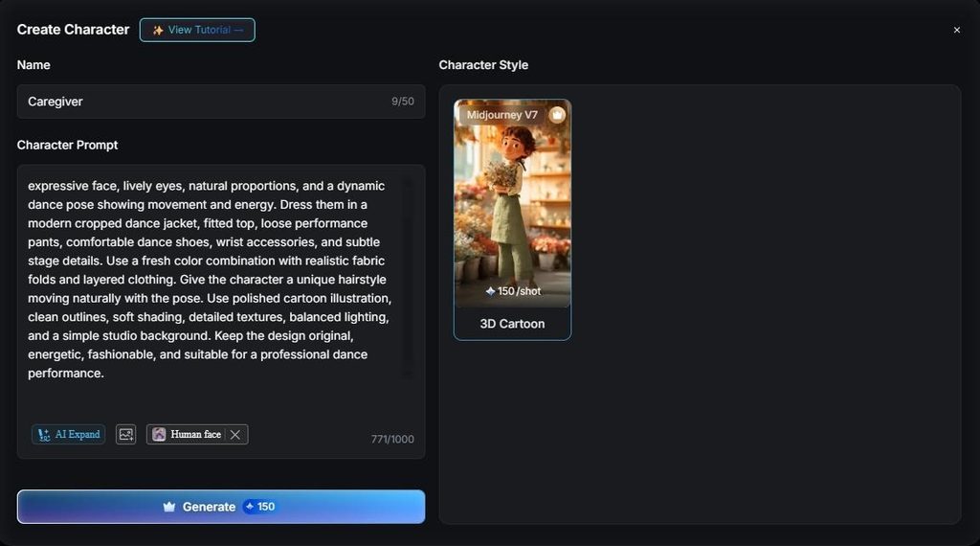Click the Character Style heading

(x=483, y=65)
